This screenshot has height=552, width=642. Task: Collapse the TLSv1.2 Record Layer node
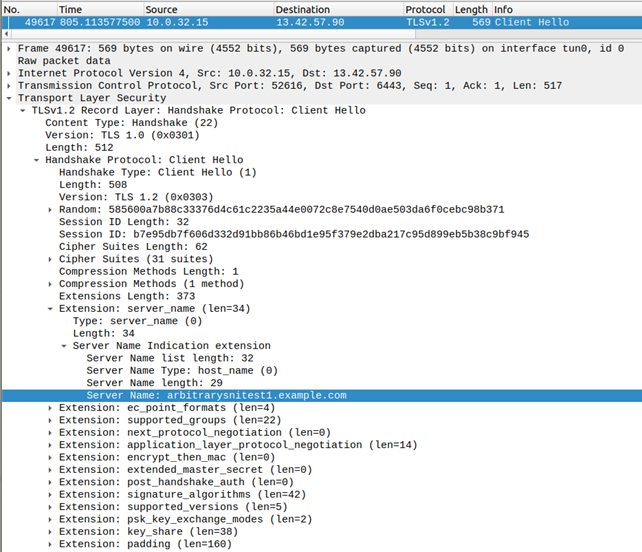pos(23,110)
